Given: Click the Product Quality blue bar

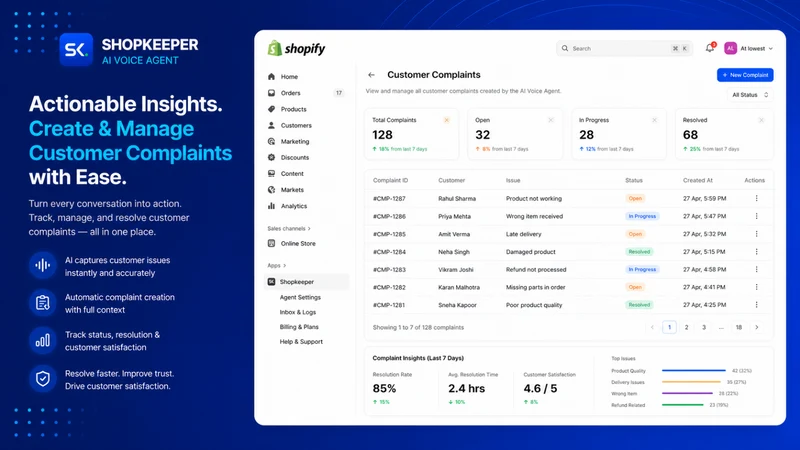Looking at the screenshot, I should [x=693, y=370].
